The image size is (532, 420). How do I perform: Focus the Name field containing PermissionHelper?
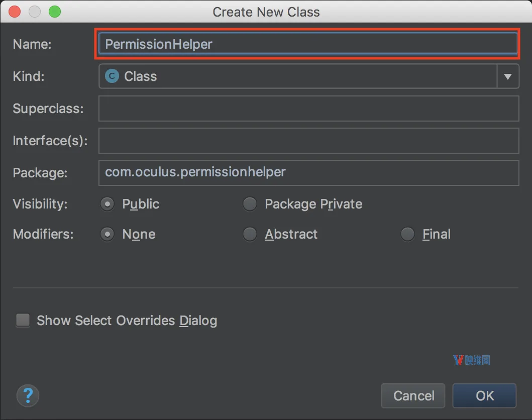coord(308,44)
